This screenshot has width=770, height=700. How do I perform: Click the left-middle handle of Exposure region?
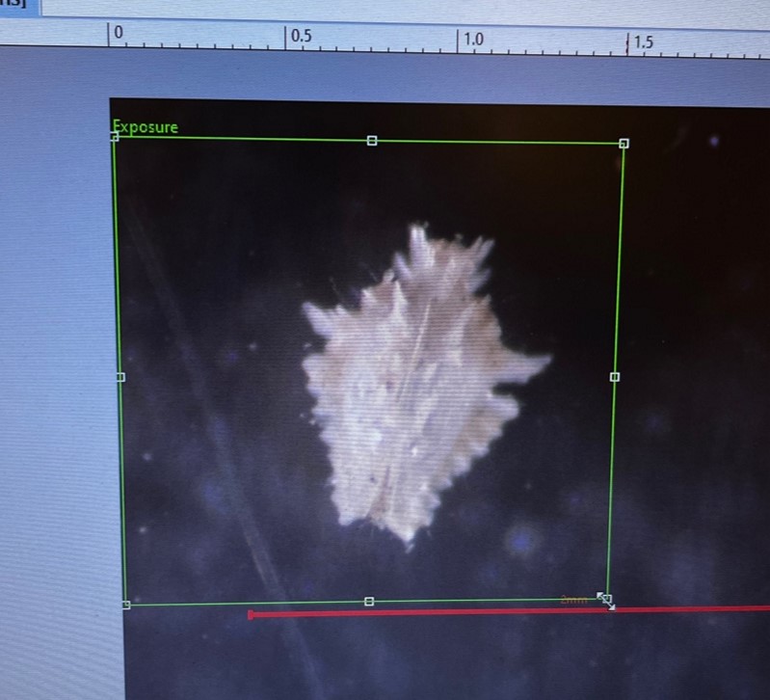click(x=120, y=377)
